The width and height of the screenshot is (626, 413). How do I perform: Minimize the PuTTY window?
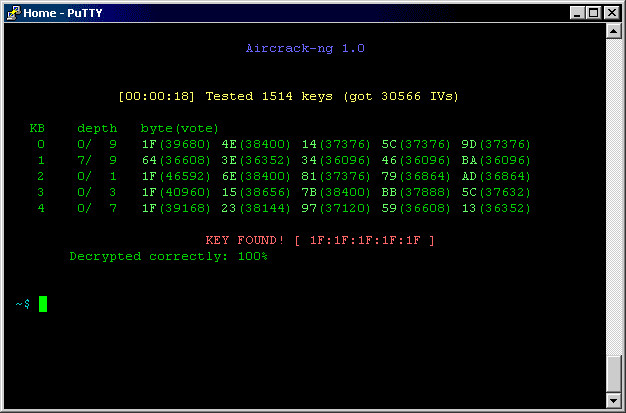[x=579, y=12]
